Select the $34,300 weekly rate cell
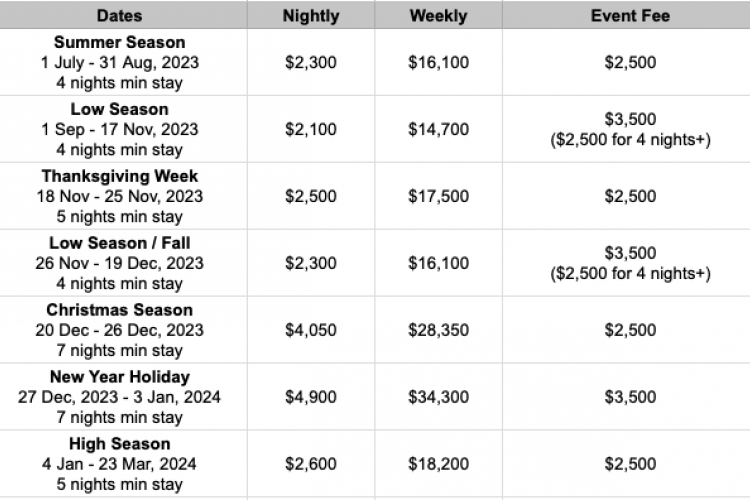This screenshot has width=750, height=500. 438,397
